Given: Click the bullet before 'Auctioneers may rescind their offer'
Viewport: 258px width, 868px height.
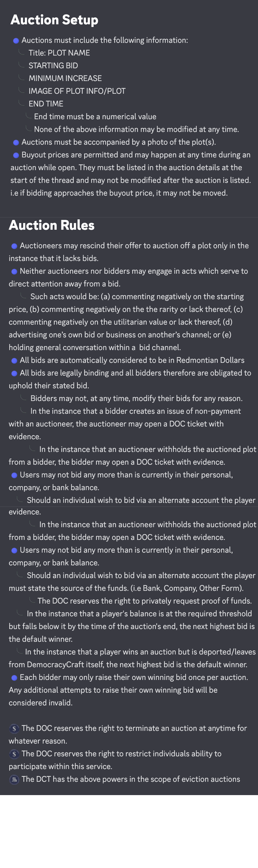Looking at the screenshot, I should 14,246.
